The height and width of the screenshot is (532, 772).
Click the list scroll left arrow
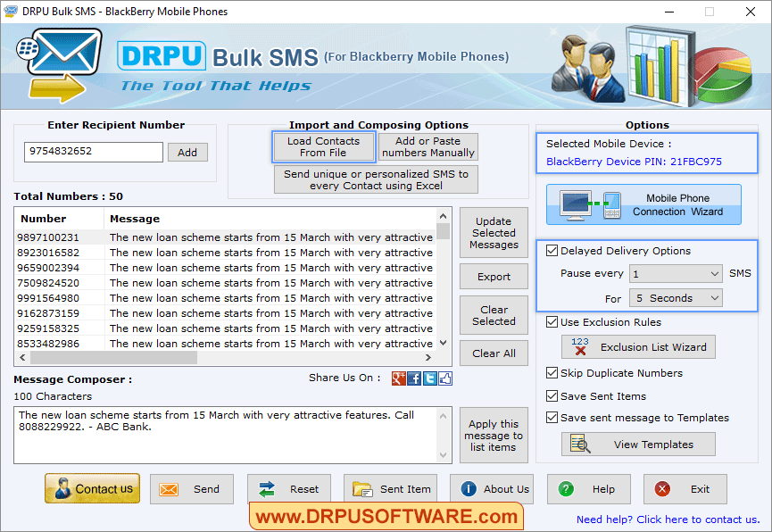[x=22, y=358]
